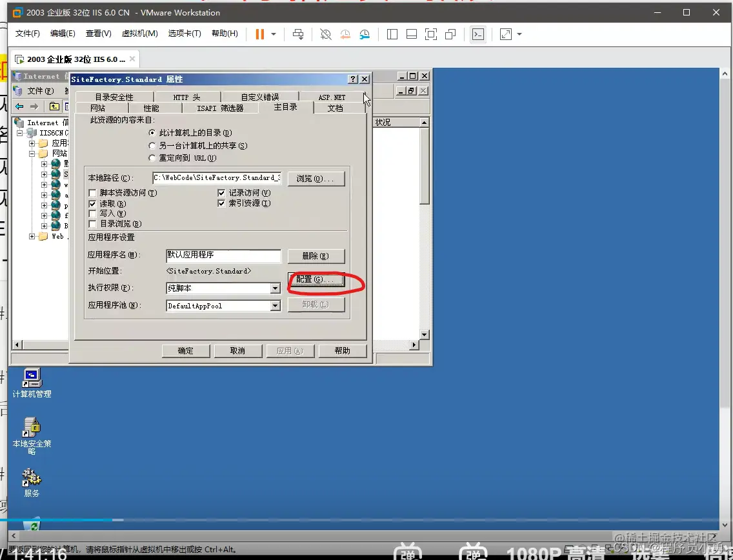Select the 网站 folder in the IIS tree
This screenshot has width=733, height=560.
pos(59,154)
